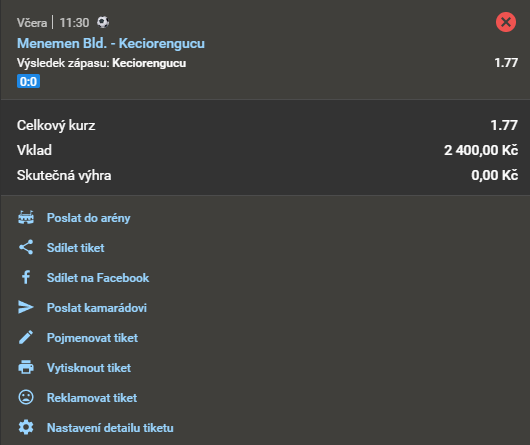The width and height of the screenshot is (530, 445).
Task: Click the red X lost-bet status icon
Action: [x=506, y=22]
